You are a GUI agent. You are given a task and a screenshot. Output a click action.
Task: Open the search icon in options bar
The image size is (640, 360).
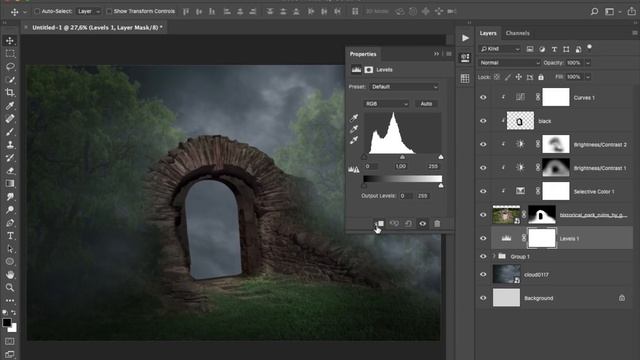pos(594,11)
